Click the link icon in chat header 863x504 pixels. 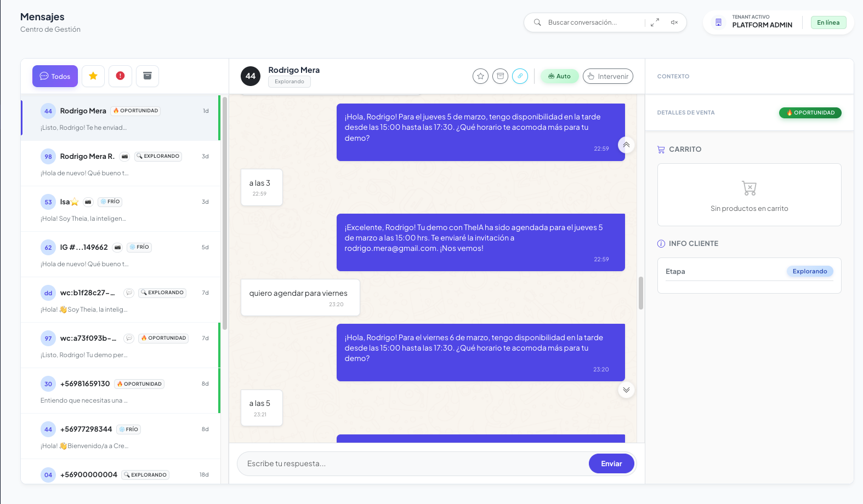[520, 76]
